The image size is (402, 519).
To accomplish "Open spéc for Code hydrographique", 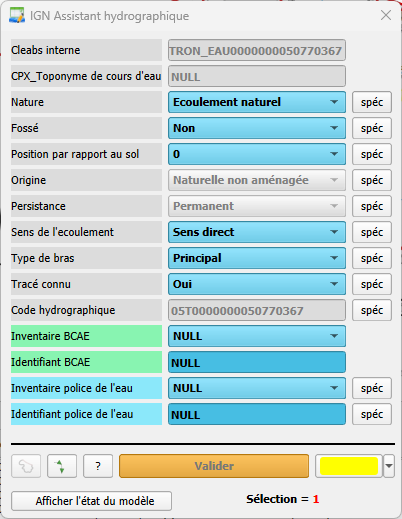I will [x=372, y=310].
